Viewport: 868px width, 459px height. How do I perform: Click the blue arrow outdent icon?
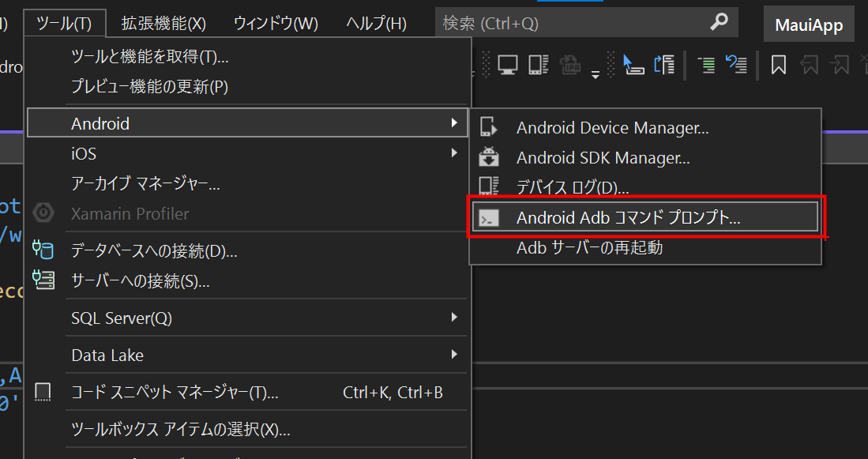point(736,64)
